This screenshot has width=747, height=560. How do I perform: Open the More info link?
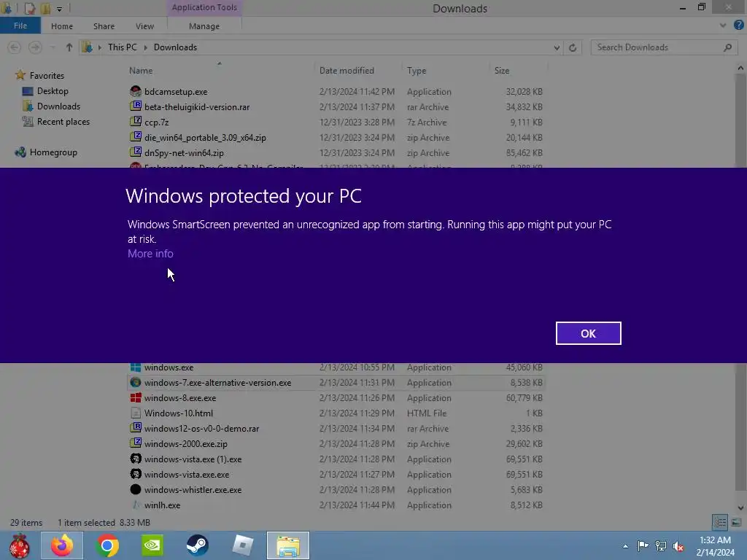(x=150, y=254)
